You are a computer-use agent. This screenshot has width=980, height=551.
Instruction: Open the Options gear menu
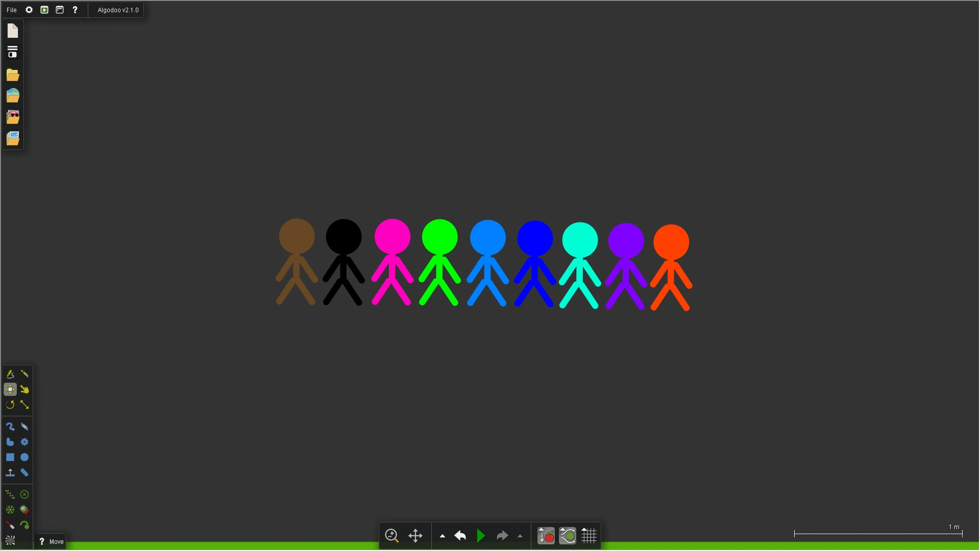click(x=29, y=10)
